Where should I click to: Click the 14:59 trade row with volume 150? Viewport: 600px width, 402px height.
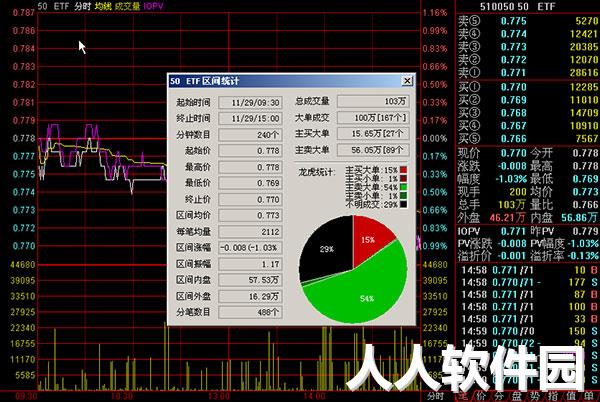pos(529,331)
